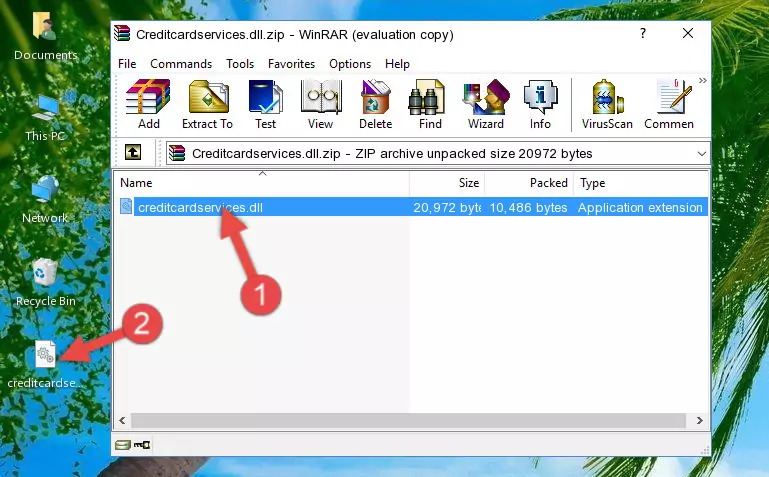Sort by Size column header

(x=447, y=183)
